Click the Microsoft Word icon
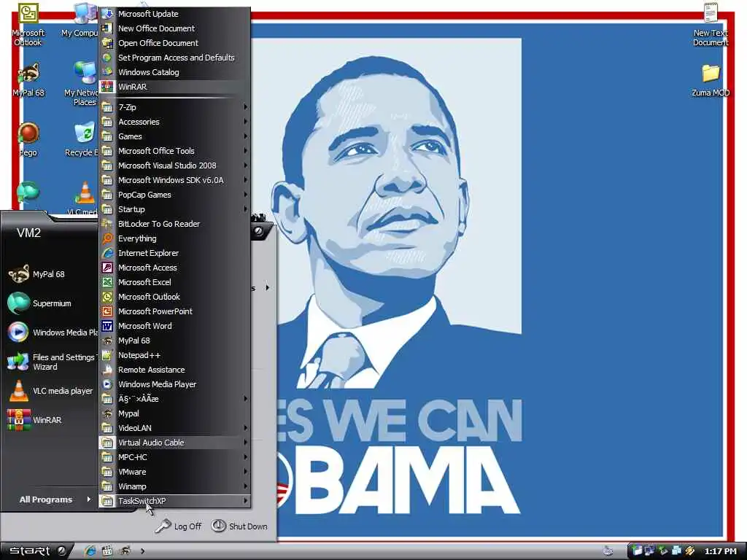 click(108, 326)
